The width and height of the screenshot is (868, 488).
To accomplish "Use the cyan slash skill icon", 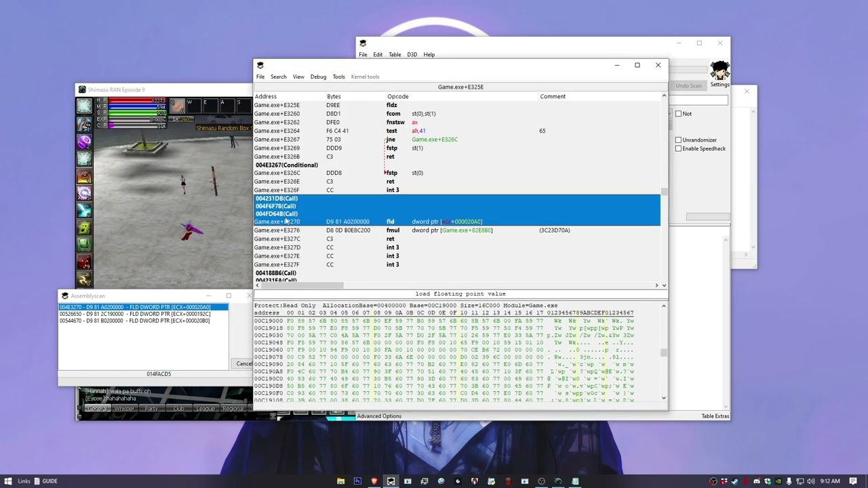I will click(x=84, y=211).
